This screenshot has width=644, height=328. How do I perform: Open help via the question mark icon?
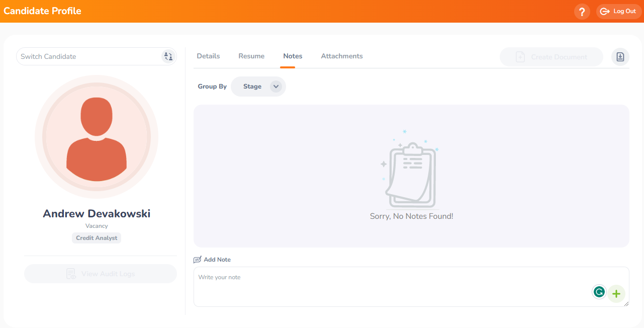[582, 11]
